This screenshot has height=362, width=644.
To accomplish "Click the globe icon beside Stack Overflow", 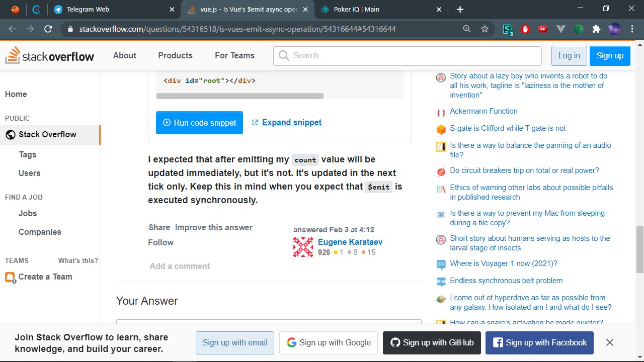I will (10, 135).
